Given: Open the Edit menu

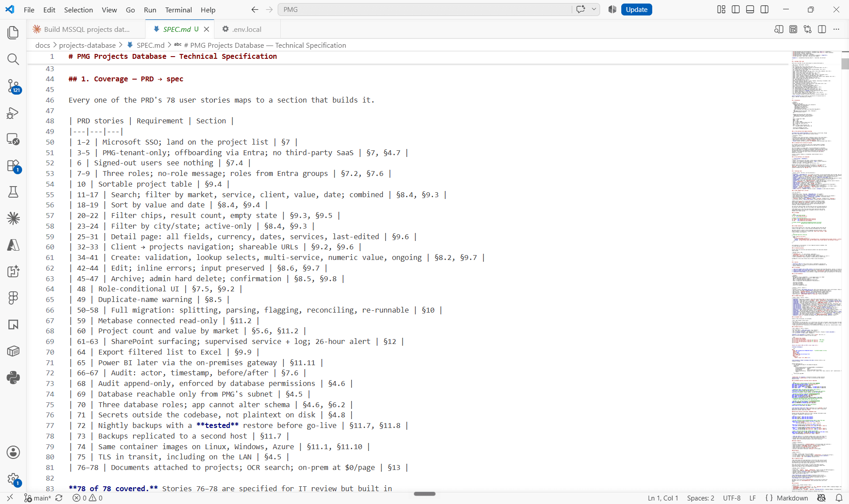Looking at the screenshot, I should [49, 10].
